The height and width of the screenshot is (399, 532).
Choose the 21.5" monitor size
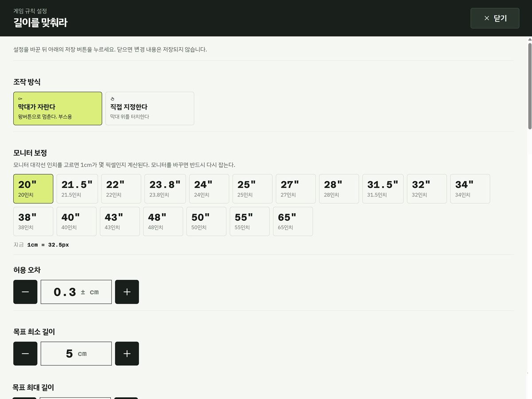[77, 189]
